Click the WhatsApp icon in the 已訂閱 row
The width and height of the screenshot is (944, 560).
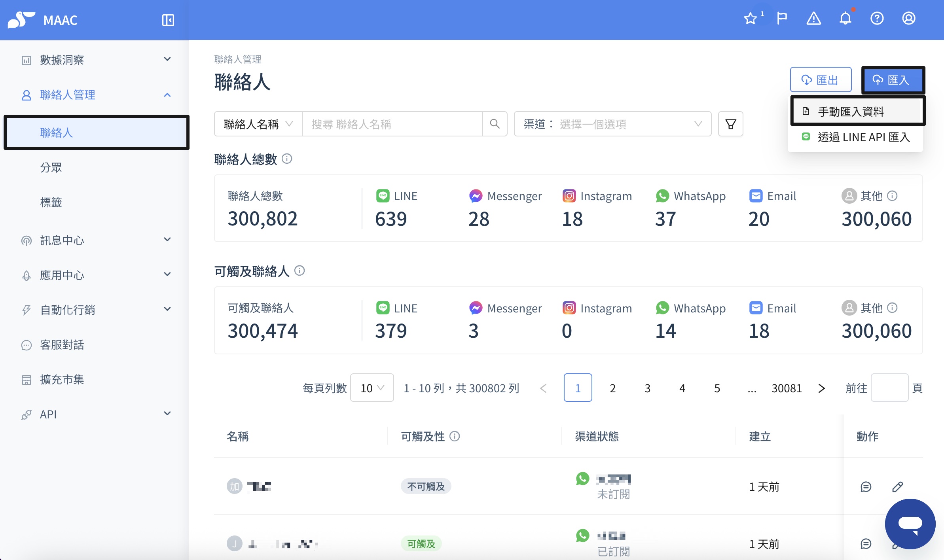point(583,535)
